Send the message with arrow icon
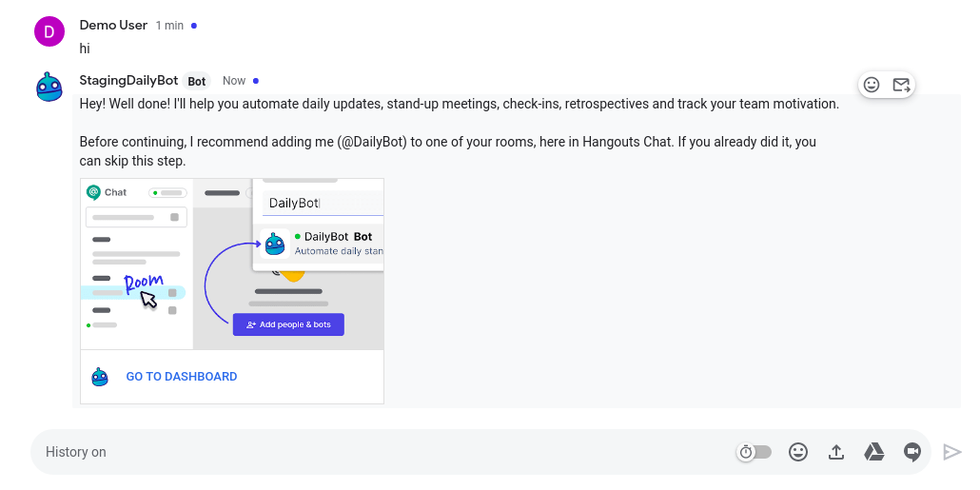Viewport: 980px width, 490px height. 951,452
